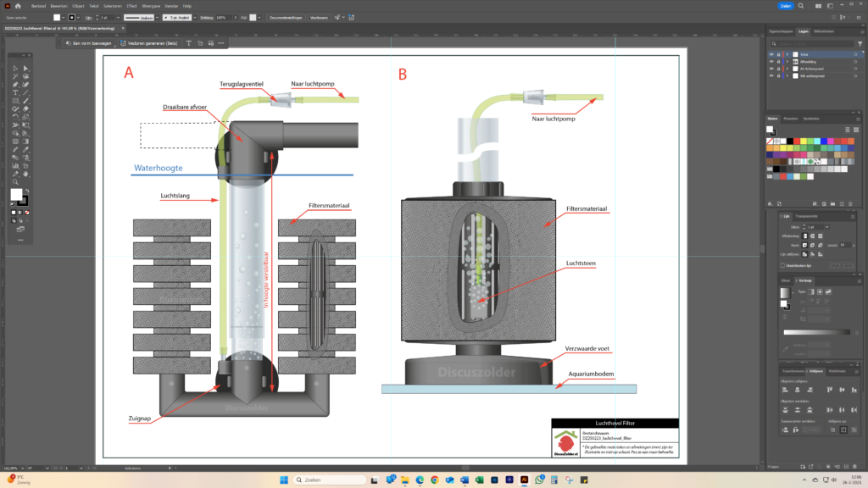Click the Type icon in contextual task bar

[x=189, y=43]
